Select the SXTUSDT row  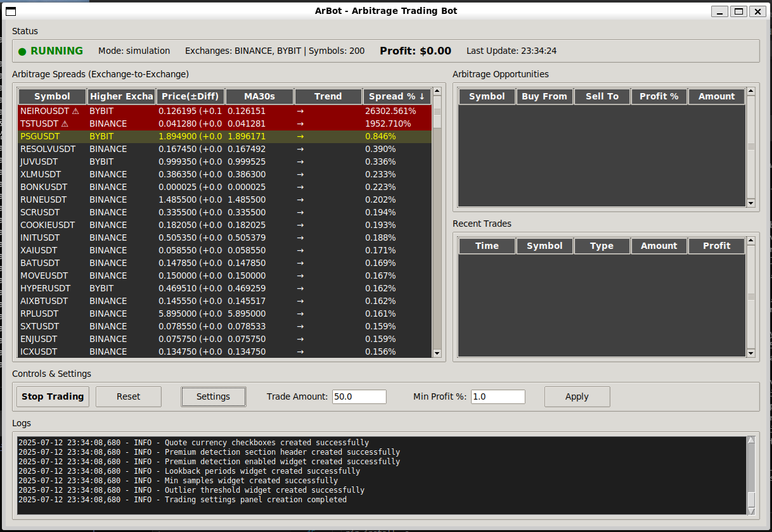click(x=225, y=326)
